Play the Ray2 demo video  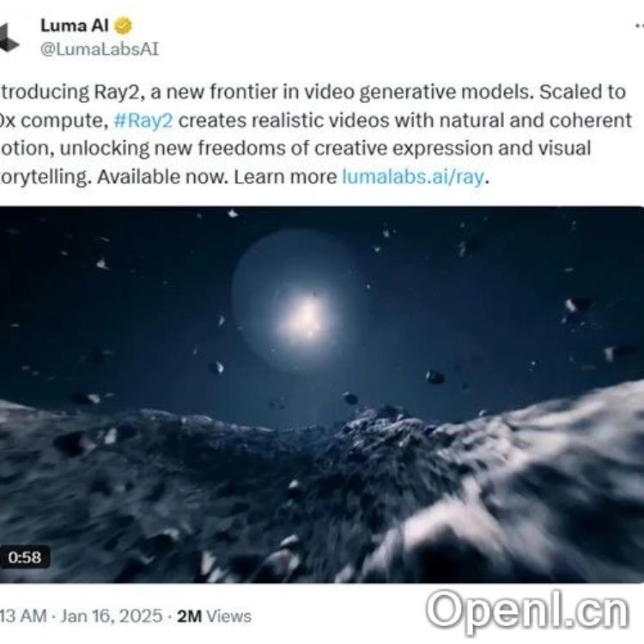tap(322, 394)
